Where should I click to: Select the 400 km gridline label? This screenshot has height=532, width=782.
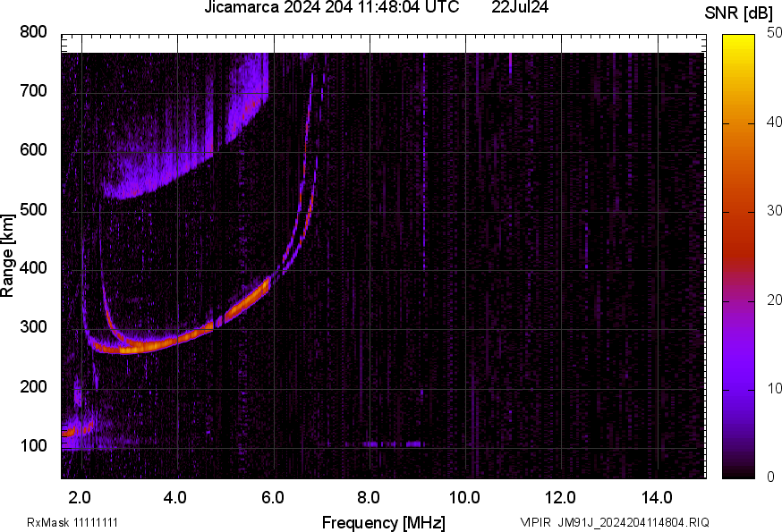pyautogui.click(x=32, y=268)
